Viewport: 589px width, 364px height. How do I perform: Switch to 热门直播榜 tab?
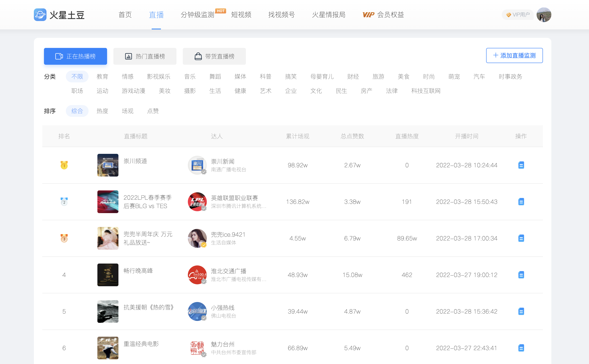click(145, 56)
